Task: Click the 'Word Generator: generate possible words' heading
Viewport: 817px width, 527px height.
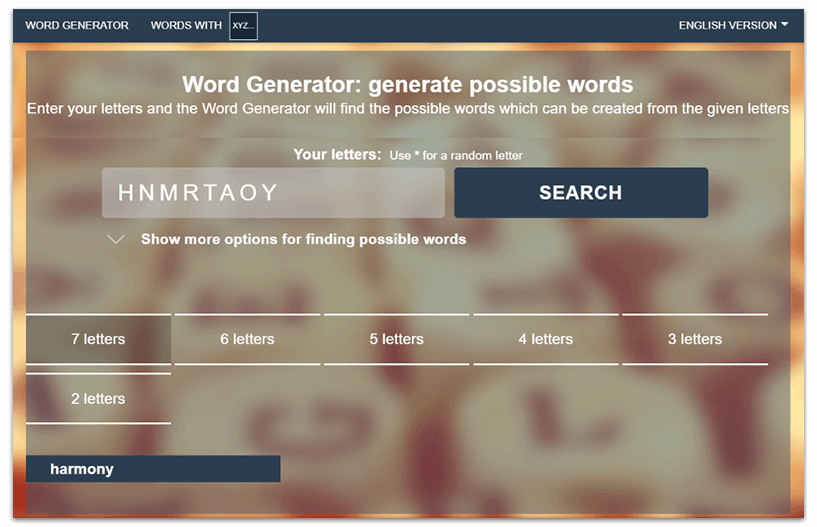Action: pyautogui.click(x=407, y=84)
